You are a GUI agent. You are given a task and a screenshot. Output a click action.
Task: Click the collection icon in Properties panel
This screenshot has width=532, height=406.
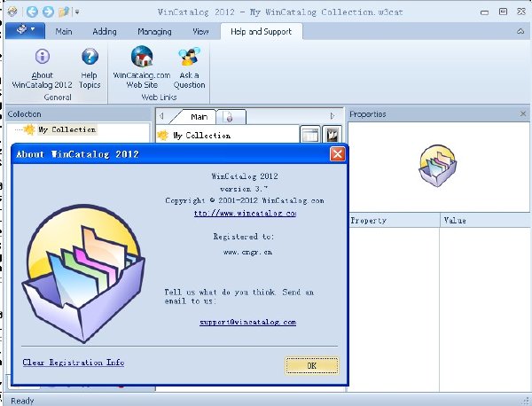tap(437, 166)
